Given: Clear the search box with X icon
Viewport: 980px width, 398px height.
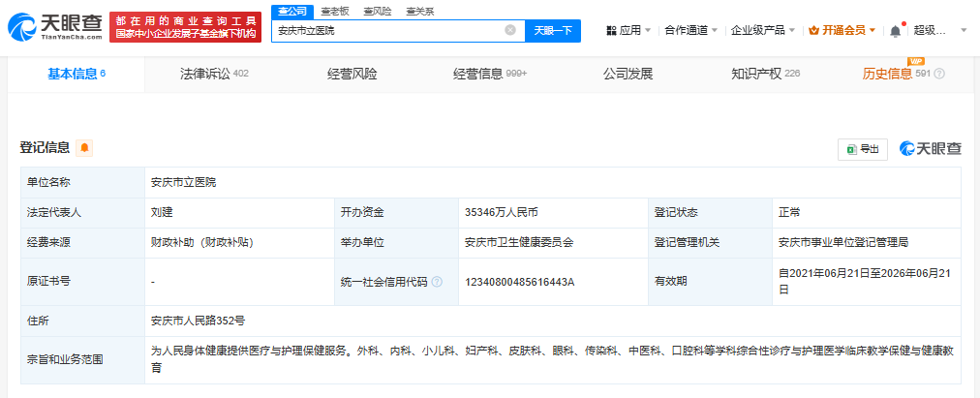Looking at the screenshot, I should tap(510, 30).
